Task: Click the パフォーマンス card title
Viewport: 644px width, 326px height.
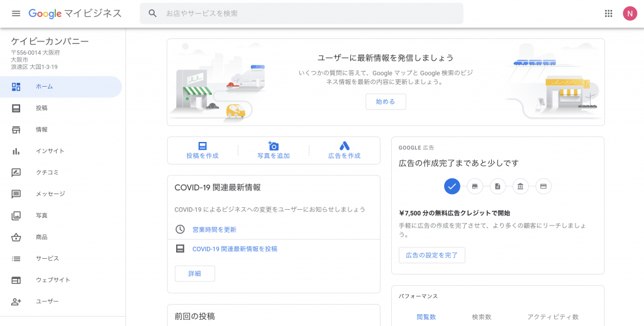Action: [418, 296]
